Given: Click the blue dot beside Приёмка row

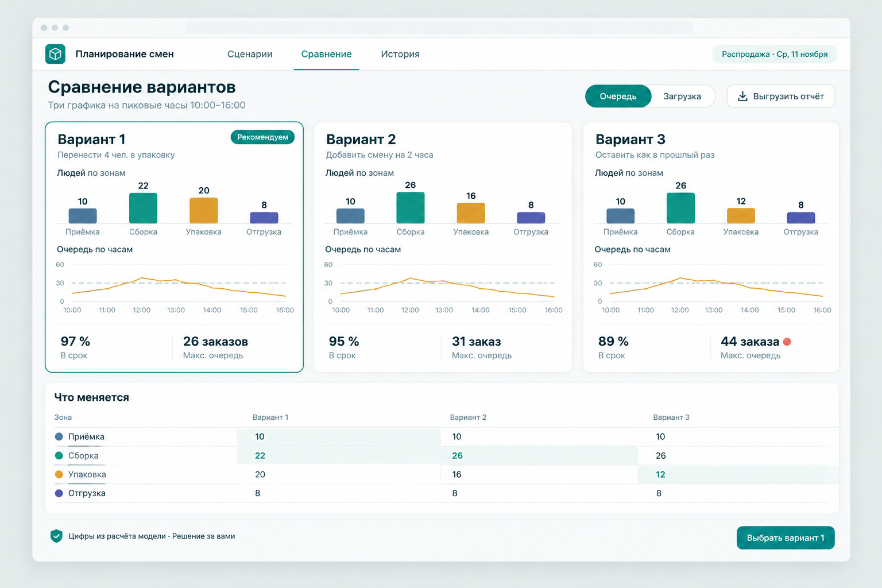Looking at the screenshot, I should (59, 436).
